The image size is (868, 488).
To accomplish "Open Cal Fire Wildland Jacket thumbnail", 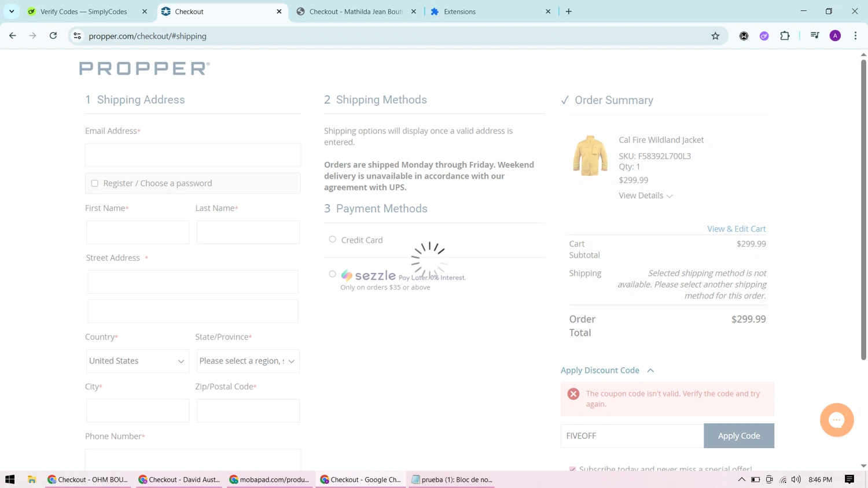I will point(590,156).
